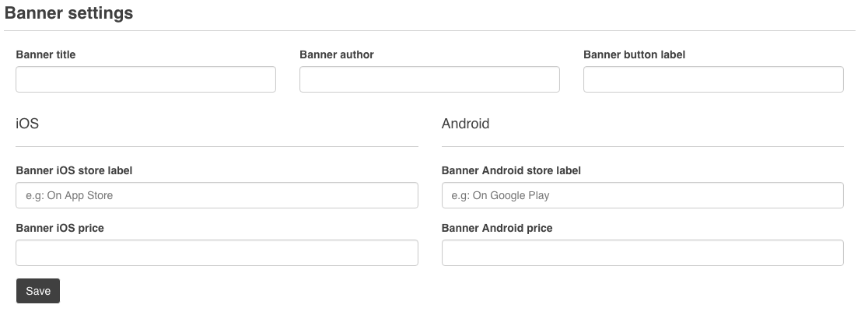Screen dimensions: 868x315
Task: Click the "Banner title" label text
Action: 46,54
